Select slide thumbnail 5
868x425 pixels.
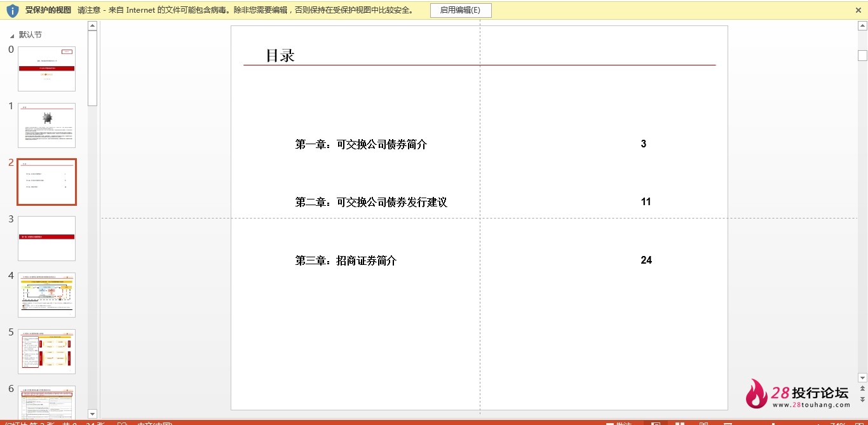point(46,351)
